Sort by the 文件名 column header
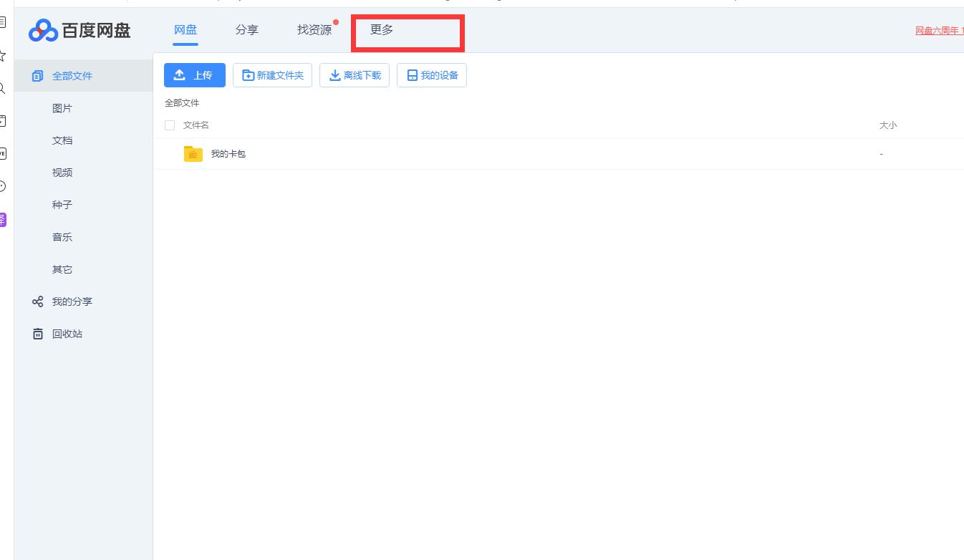 click(196, 125)
